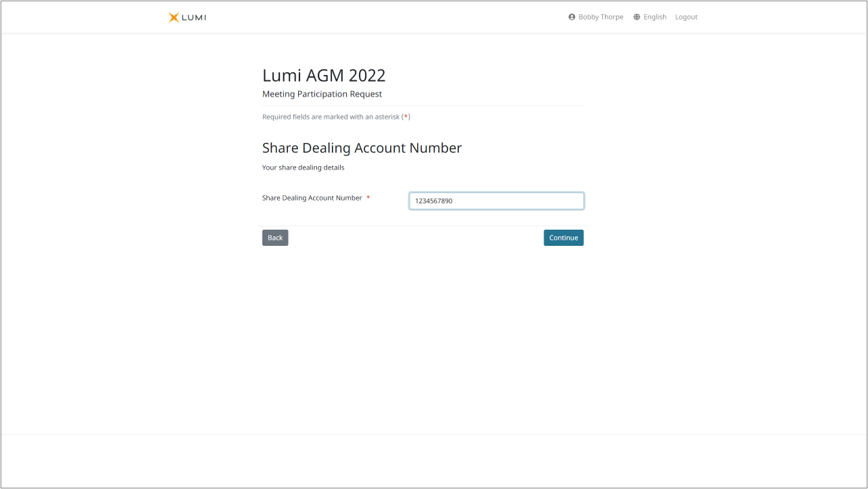Focus the Share Dealing Account Number field
The height and width of the screenshot is (489, 868).
[x=496, y=201]
